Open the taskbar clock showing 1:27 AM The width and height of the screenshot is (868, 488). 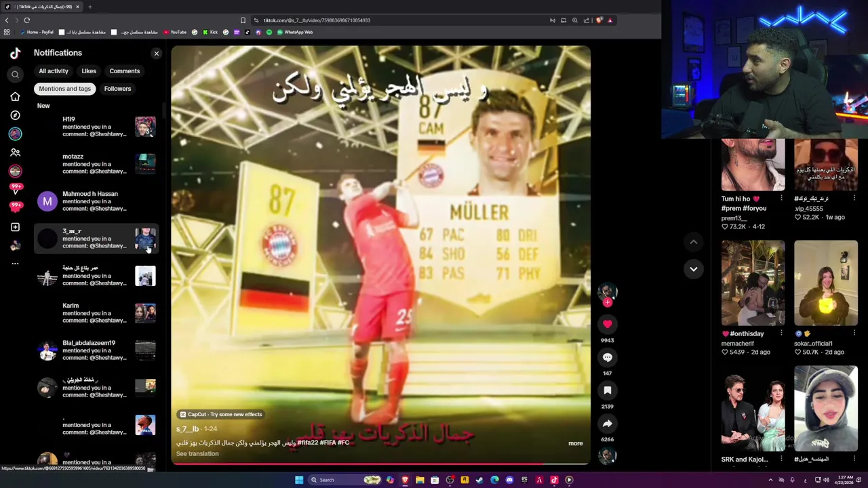844,480
